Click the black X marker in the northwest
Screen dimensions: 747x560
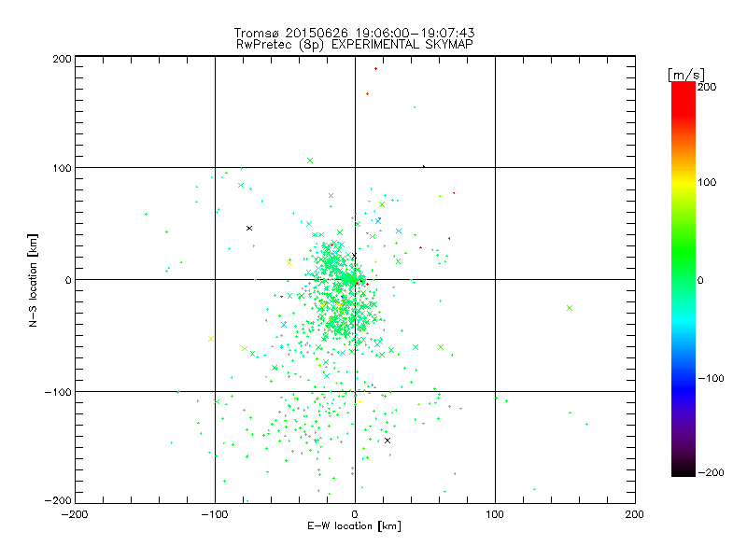click(249, 228)
